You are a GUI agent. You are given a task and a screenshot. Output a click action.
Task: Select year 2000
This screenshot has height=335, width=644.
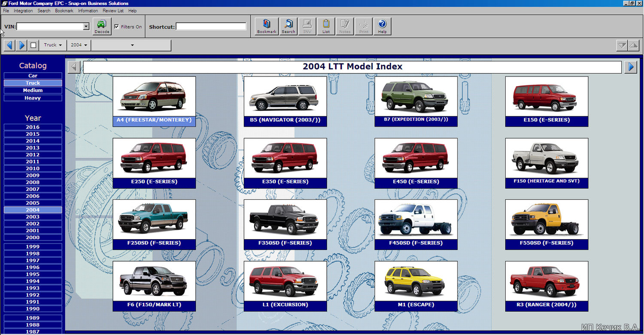click(x=33, y=238)
